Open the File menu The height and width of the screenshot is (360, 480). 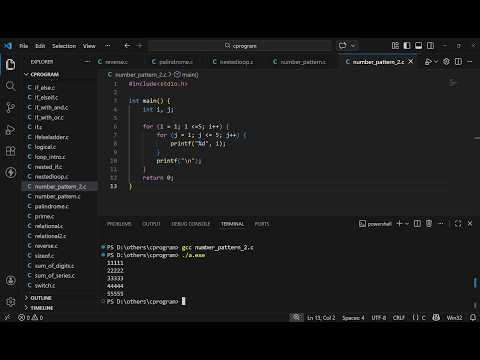coord(24,46)
